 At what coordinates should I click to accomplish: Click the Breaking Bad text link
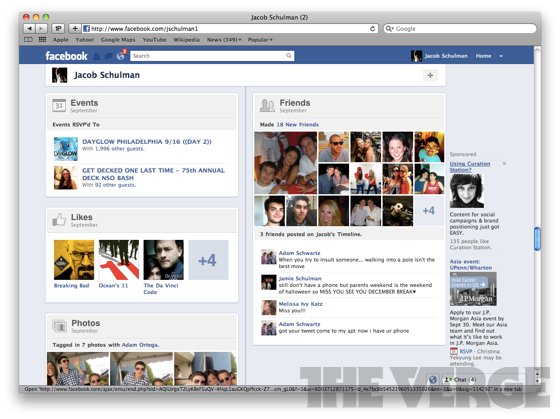coord(71,285)
